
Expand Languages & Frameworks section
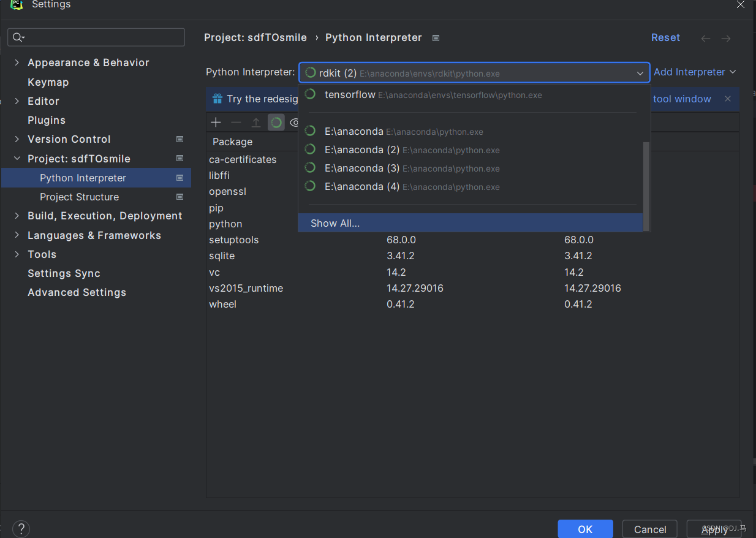coord(17,235)
